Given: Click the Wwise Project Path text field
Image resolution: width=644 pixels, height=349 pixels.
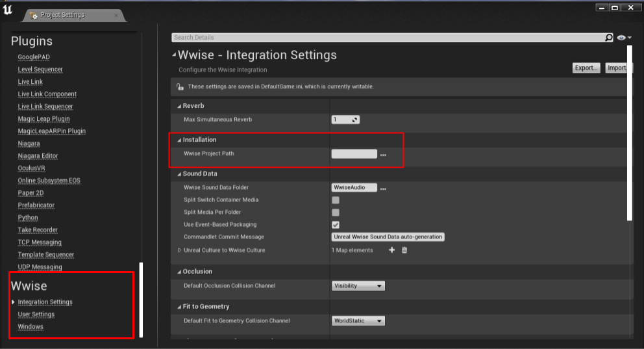Looking at the screenshot, I should [354, 154].
